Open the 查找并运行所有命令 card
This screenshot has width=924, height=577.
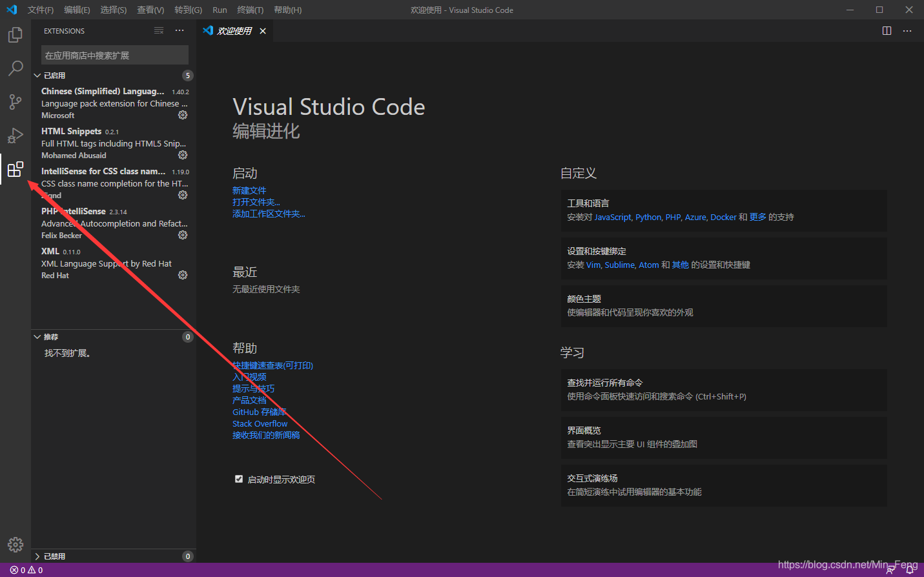tap(724, 390)
